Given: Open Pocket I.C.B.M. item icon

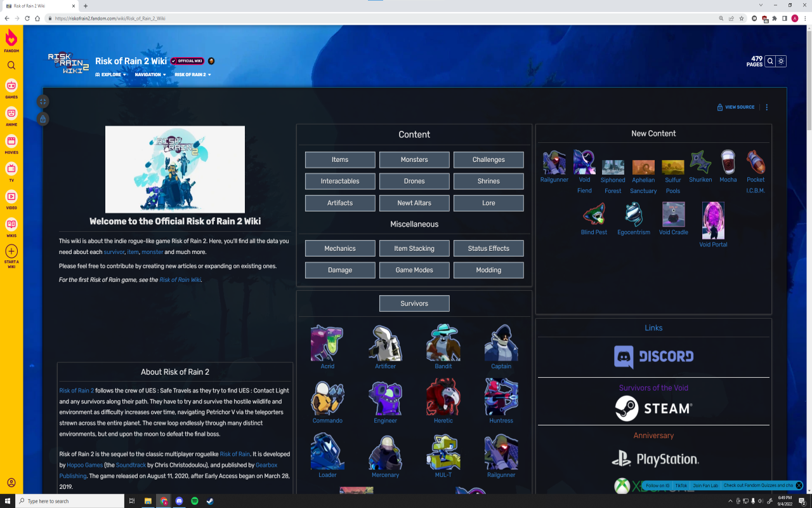Looking at the screenshot, I should pyautogui.click(x=756, y=162).
